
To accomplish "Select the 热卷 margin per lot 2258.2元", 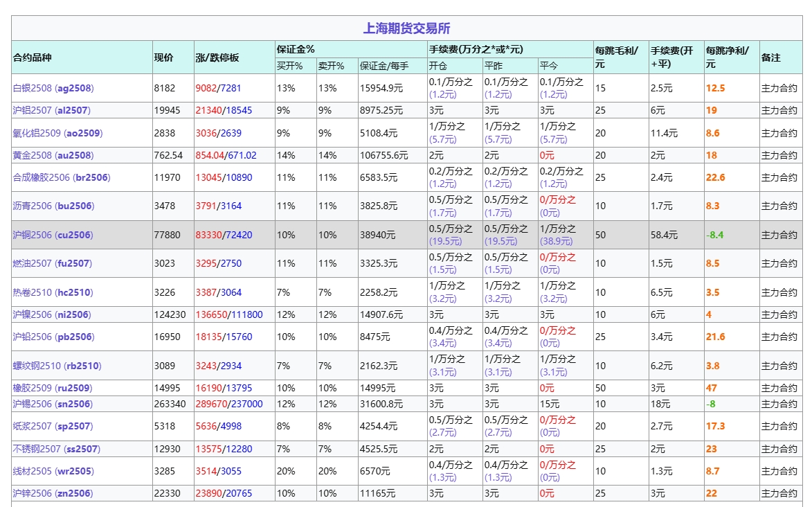I will pyautogui.click(x=379, y=293).
